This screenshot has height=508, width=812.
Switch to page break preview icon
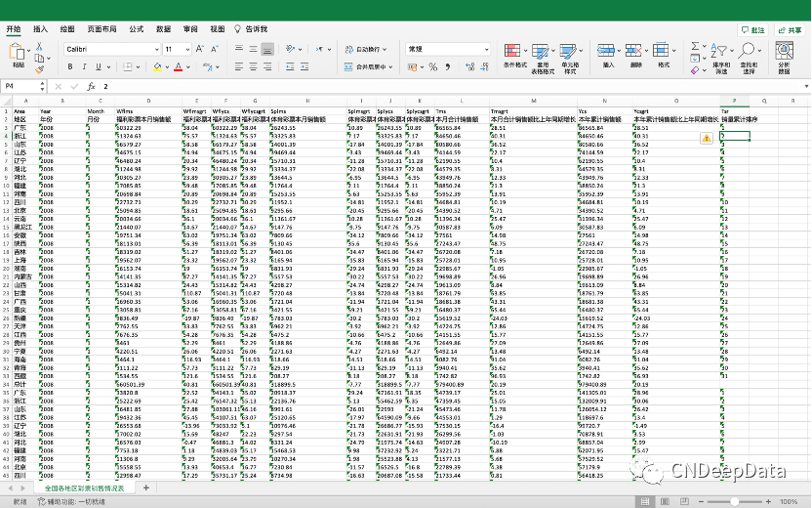tap(684, 501)
